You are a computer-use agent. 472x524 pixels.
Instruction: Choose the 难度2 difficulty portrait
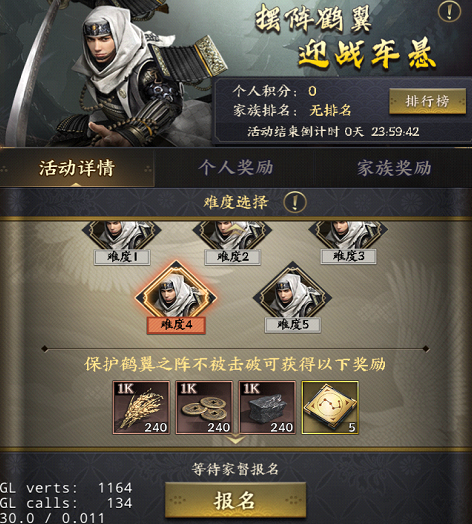pyautogui.click(x=232, y=235)
